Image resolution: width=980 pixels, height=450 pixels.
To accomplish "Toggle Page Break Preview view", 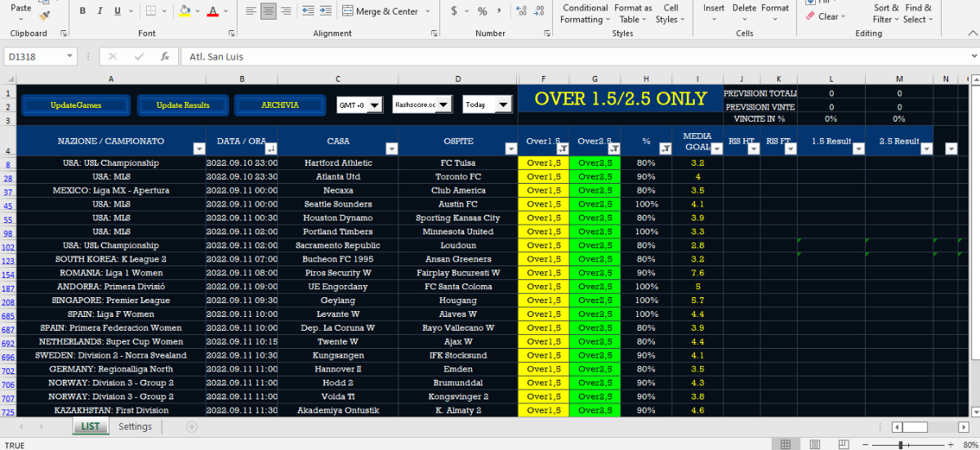I will (841, 444).
